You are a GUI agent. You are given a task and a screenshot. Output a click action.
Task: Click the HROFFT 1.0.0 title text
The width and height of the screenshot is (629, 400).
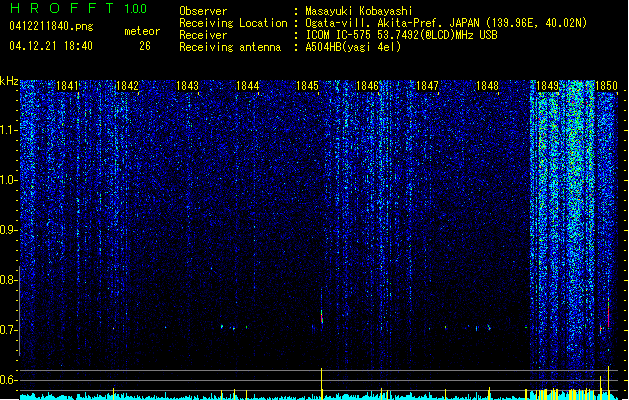tap(78, 8)
